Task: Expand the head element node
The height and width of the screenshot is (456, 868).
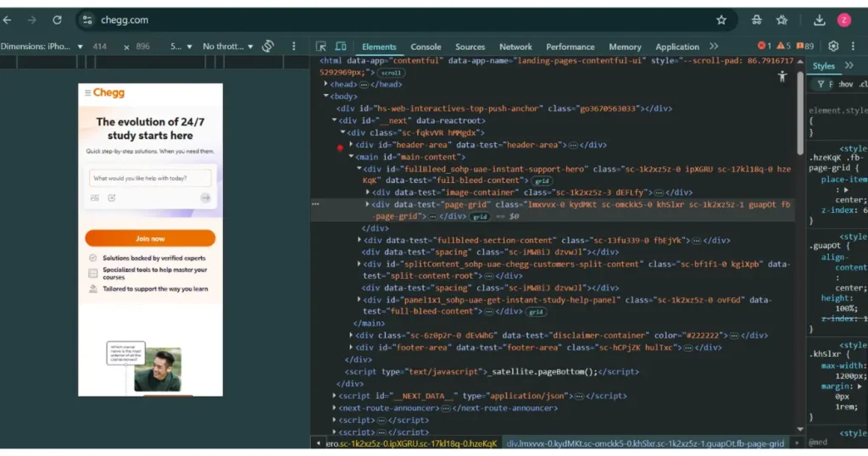Action: pyautogui.click(x=326, y=84)
